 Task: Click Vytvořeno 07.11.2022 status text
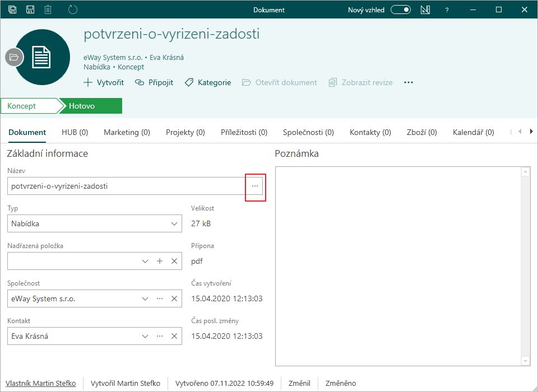tap(224, 383)
